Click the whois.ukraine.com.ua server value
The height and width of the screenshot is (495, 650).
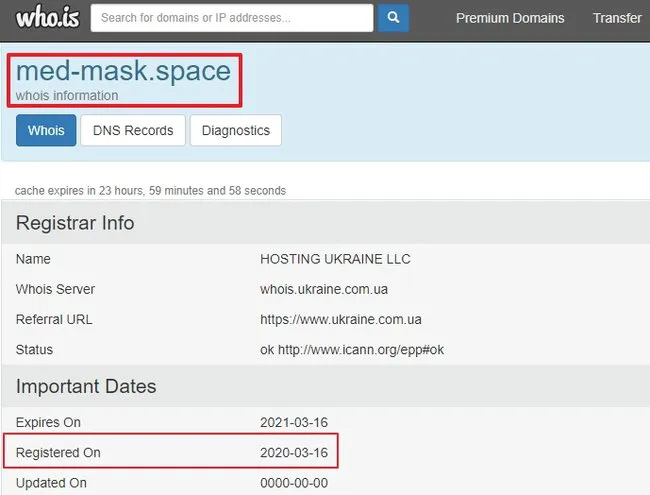coord(324,289)
